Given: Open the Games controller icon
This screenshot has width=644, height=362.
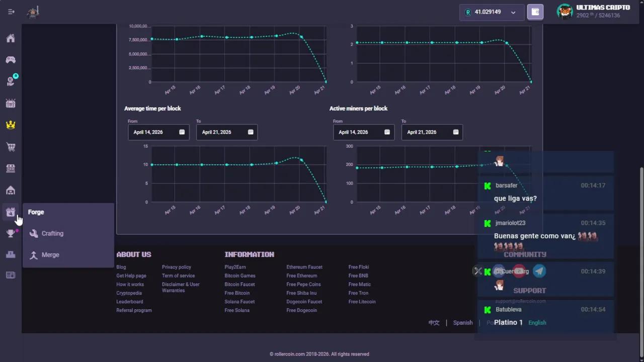Looking at the screenshot, I should click(11, 60).
